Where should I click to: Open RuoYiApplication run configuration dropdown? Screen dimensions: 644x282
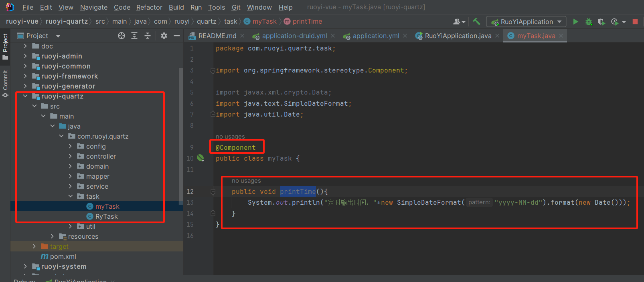(x=526, y=22)
